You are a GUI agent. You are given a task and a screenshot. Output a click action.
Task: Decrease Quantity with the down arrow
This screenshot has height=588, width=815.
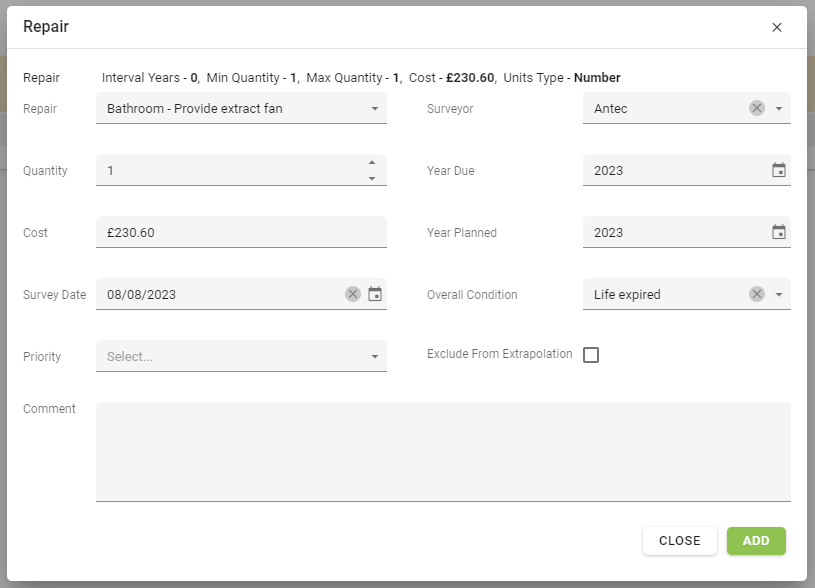click(x=372, y=178)
